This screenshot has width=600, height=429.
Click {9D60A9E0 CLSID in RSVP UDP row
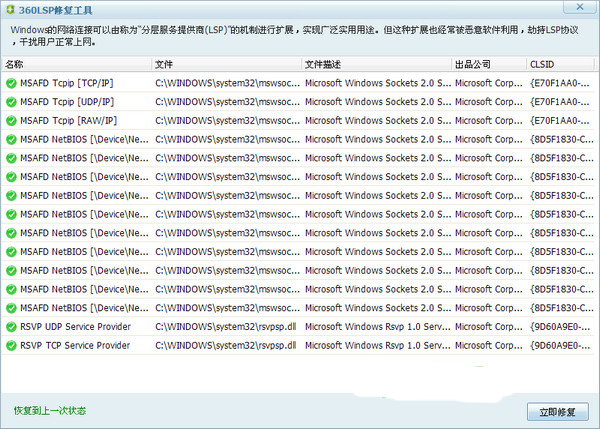click(560, 327)
